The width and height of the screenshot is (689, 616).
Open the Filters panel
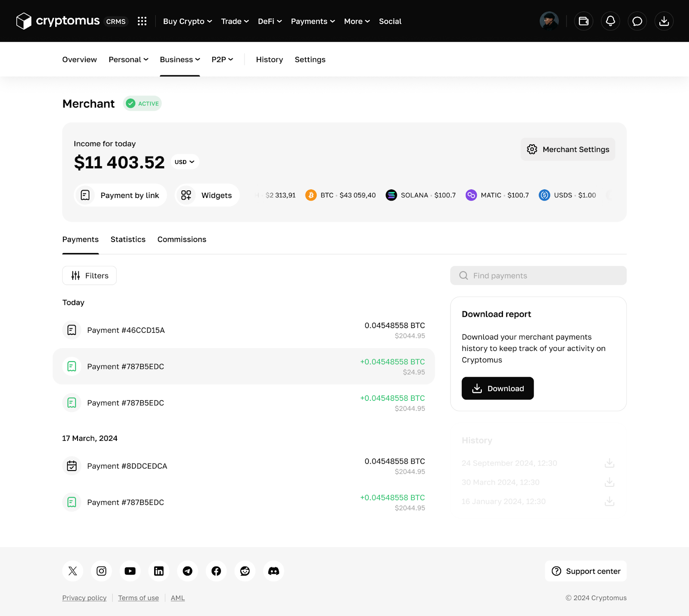[90, 275]
